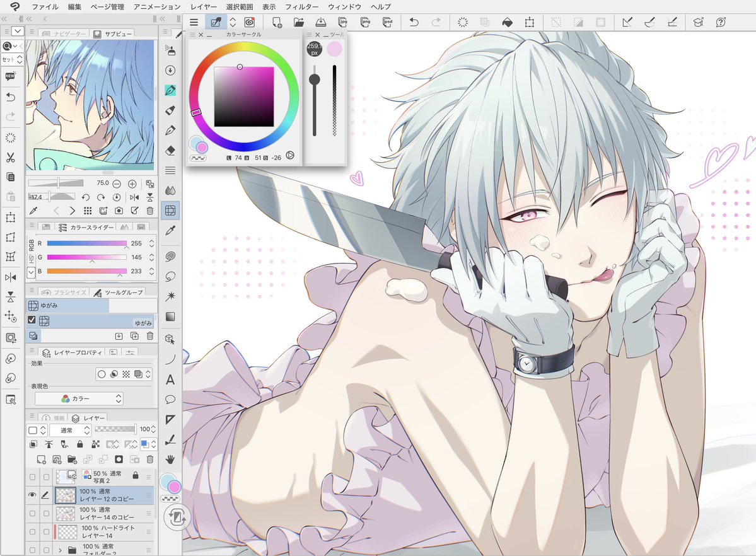Click the layer opacity 100 stepper
This screenshot has height=556, width=756.
tap(153, 429)
